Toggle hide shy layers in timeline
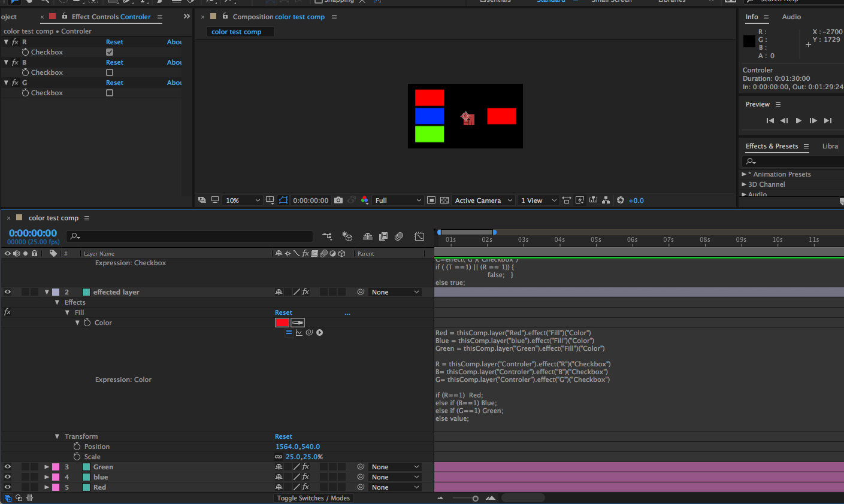844x504 pixels. tap(368, 236)
